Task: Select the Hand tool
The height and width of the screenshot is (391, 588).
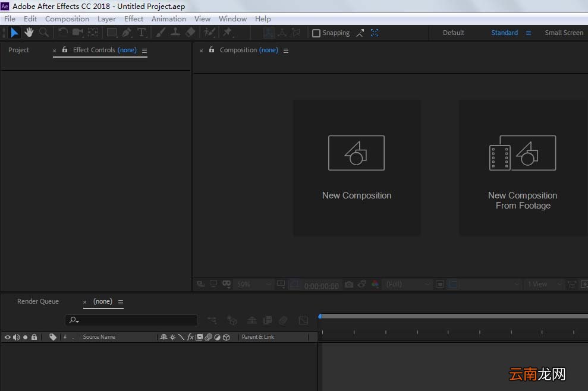Action: tap(29, 33)
